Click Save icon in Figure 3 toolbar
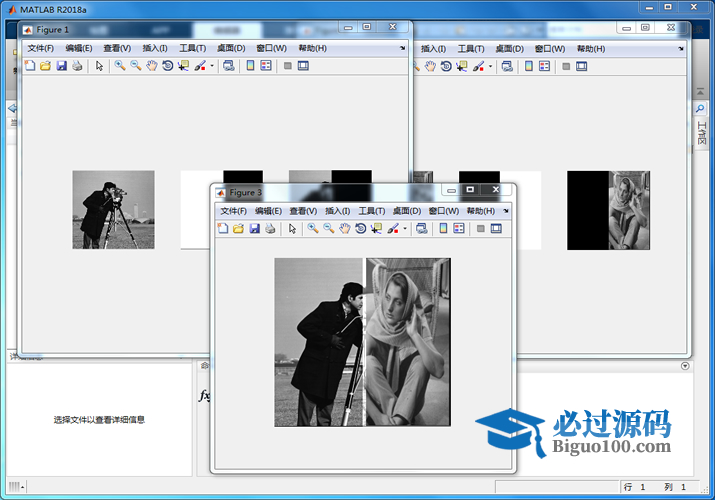This screenshot has width=715, height=500. point(255,229)
